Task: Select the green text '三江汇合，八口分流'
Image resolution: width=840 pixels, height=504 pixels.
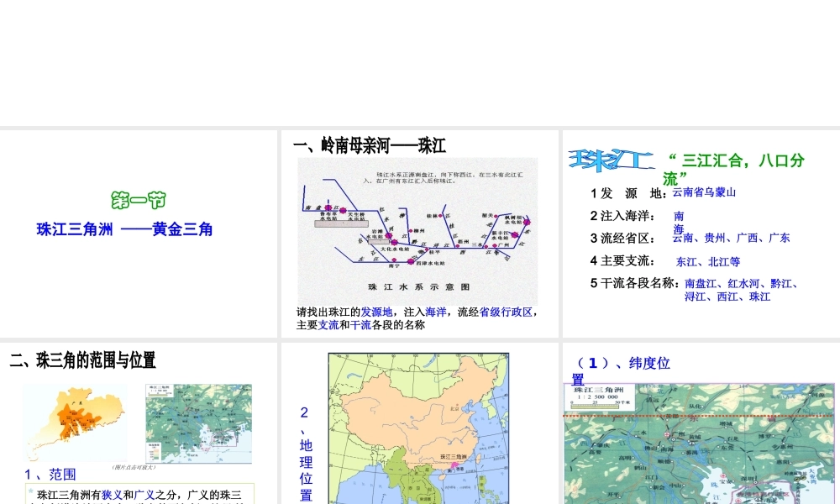Action: pos(733,168)
